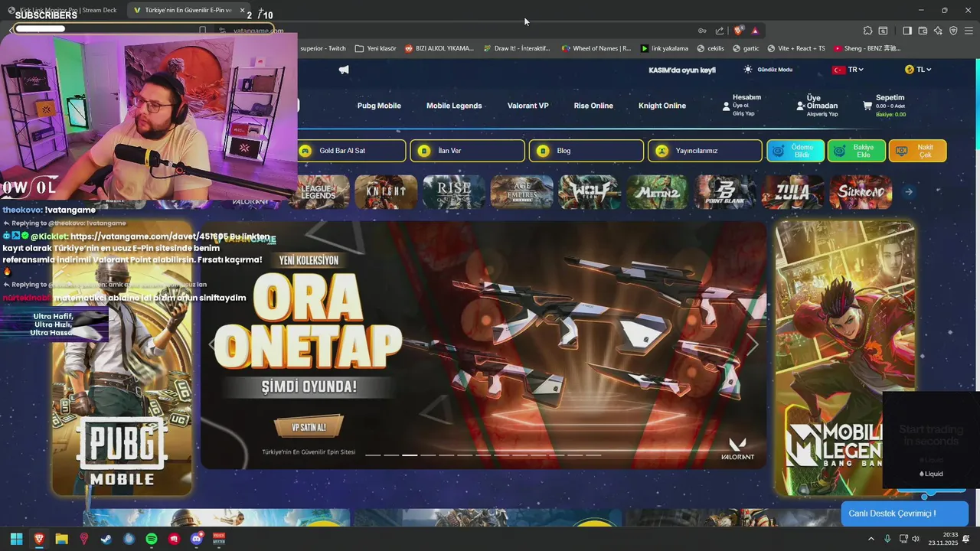Open Brave Wallet icon

coord(923,31)
